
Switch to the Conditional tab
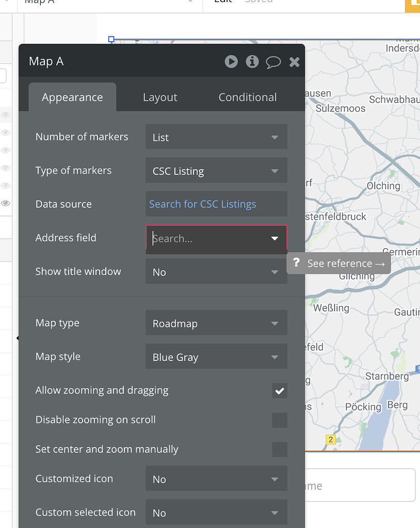(247, 96)
